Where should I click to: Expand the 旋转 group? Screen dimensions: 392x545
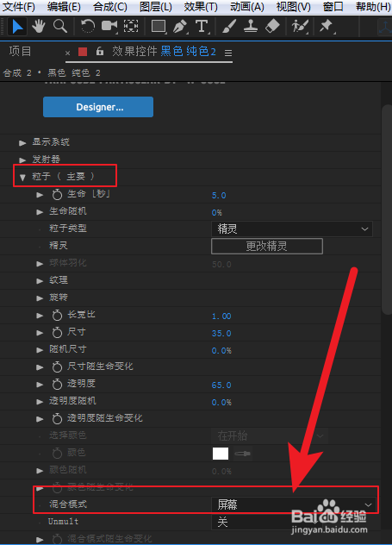click(x=40, y=298)
